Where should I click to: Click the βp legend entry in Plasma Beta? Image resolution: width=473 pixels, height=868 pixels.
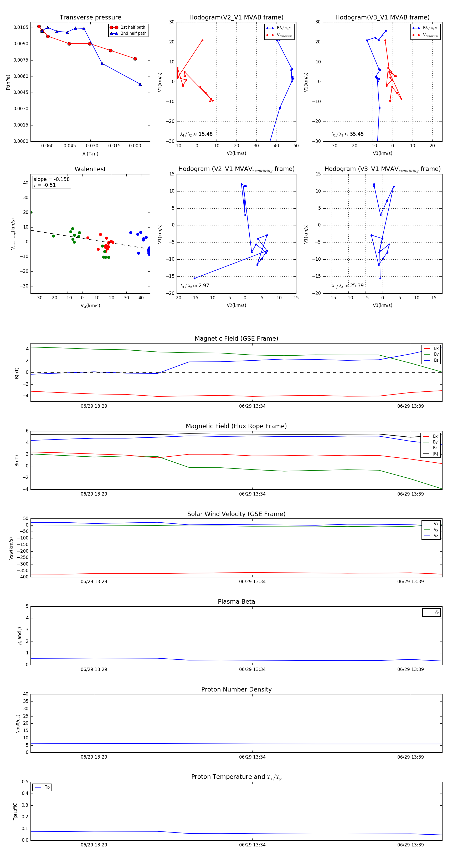431,612
